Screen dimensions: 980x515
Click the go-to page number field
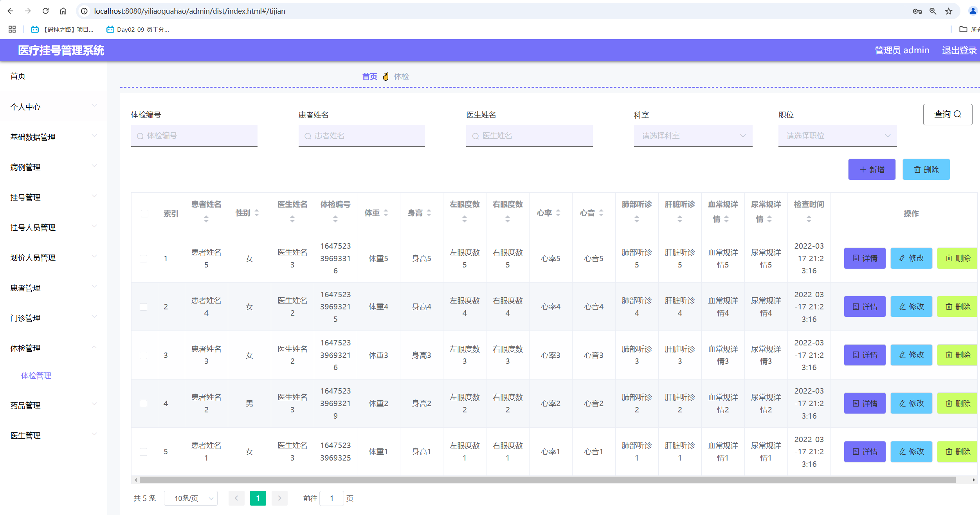(331, 498)
